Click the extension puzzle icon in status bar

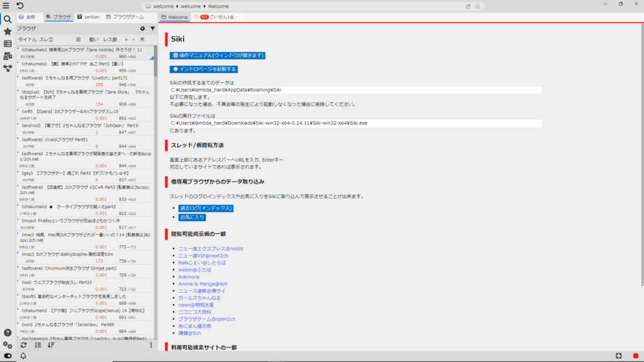point(619,356)
